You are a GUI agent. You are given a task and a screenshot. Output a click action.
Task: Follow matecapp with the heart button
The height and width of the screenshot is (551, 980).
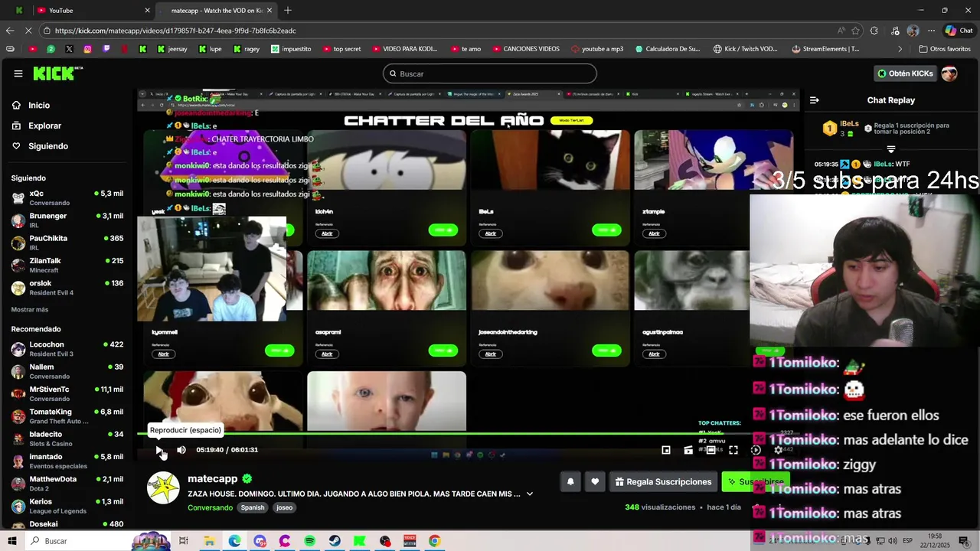click(x=595, y=481)
